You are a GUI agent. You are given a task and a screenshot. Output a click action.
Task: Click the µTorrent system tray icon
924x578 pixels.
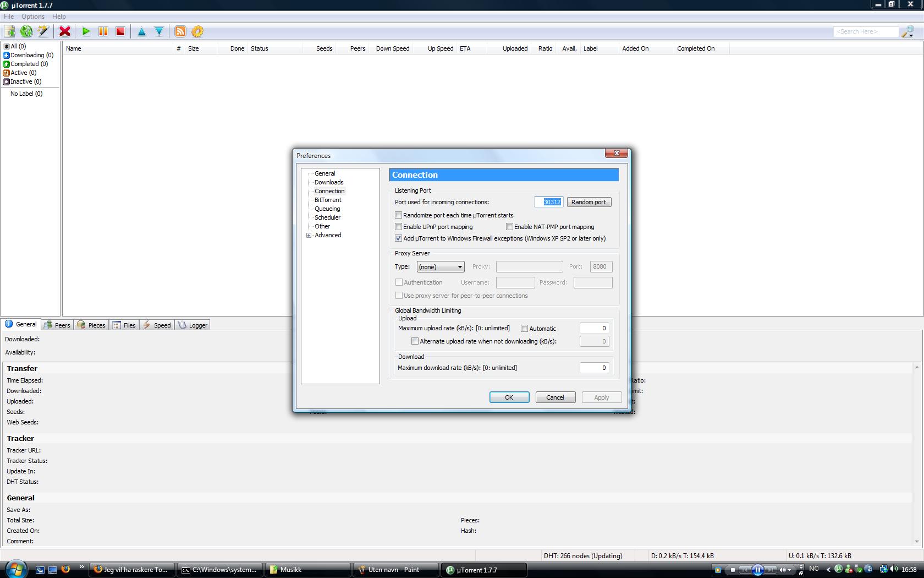tap(839, 569)
